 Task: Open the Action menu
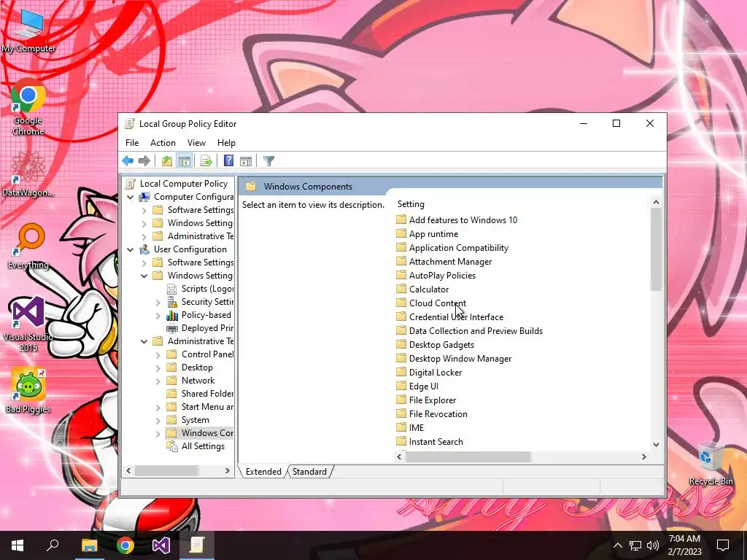[163, 143]
